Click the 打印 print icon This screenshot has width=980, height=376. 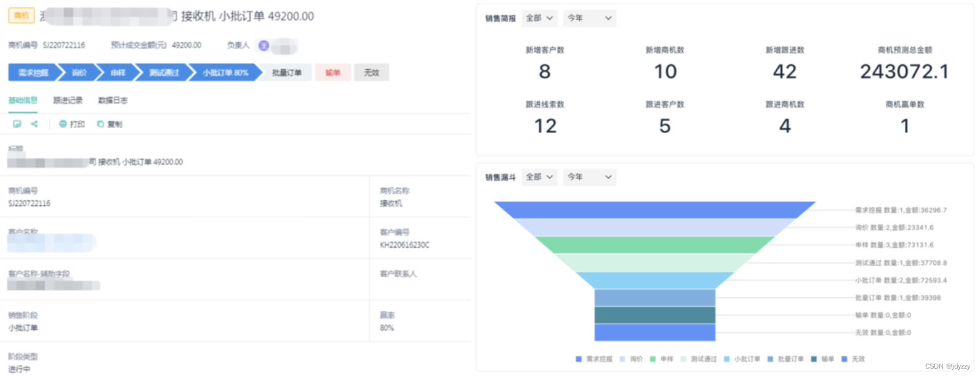click(63, 124)
